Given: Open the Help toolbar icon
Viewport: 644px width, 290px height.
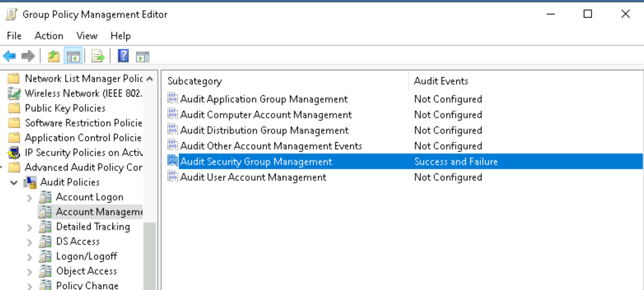Looking at the screenshot, I should 123,56.
